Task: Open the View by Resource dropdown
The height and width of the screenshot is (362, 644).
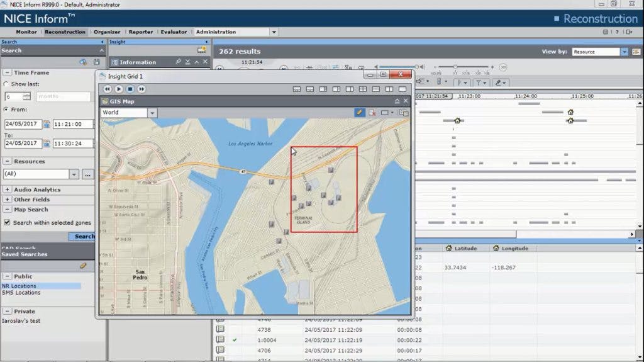Action: tap(625, 52)
